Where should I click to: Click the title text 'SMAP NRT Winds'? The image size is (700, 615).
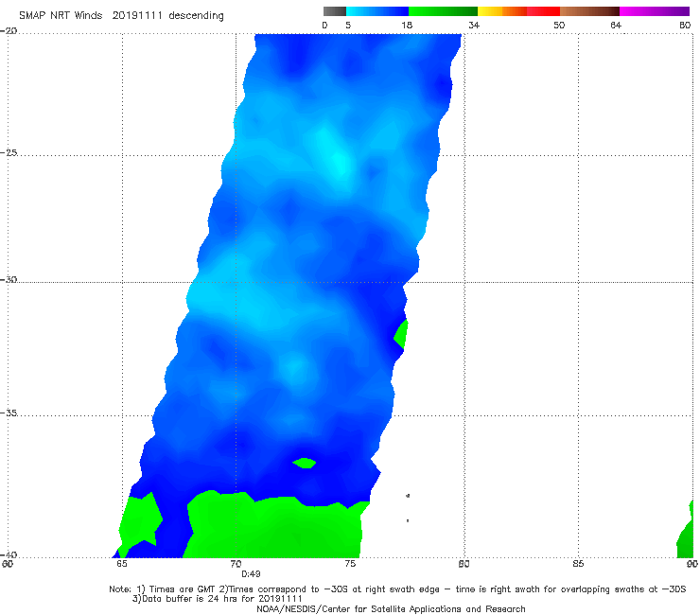(61, 15)
